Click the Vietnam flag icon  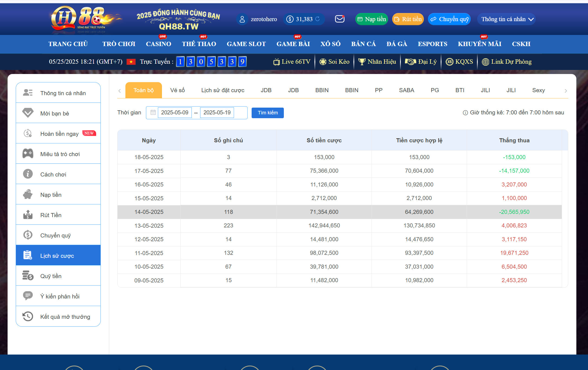click(x=131, y=62)
